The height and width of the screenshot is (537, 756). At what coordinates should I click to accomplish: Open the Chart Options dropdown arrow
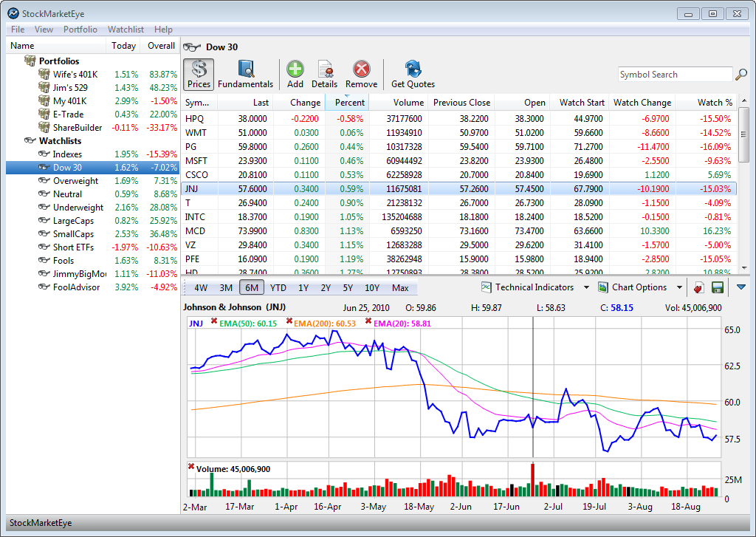point(679,287)
